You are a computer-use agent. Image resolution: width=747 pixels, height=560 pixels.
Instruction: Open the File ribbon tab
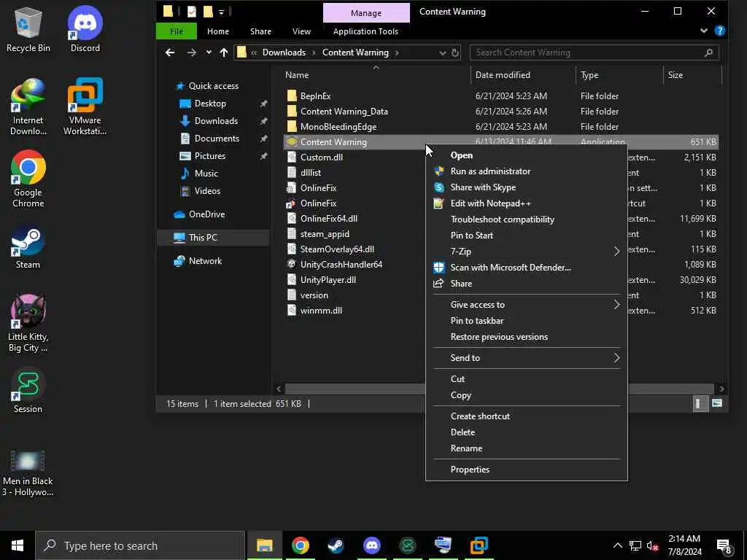pos(177,31)
